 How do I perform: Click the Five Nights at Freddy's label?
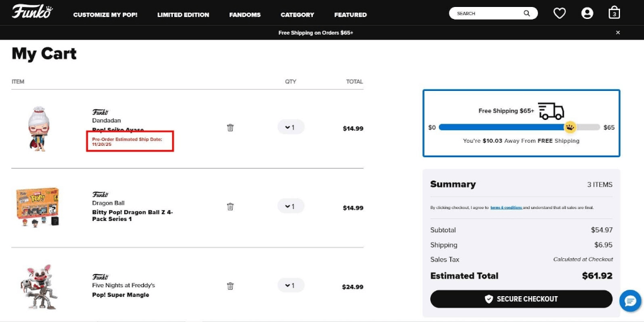point(123,285)
